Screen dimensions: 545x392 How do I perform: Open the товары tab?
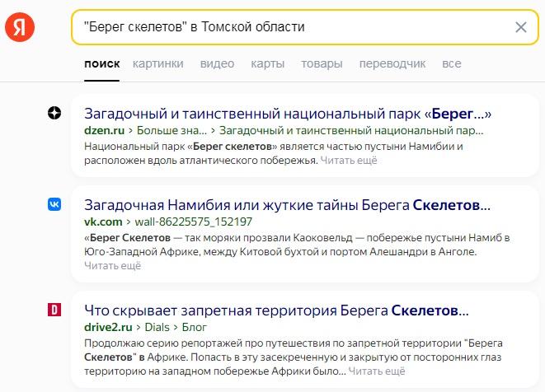pos(322,63)
